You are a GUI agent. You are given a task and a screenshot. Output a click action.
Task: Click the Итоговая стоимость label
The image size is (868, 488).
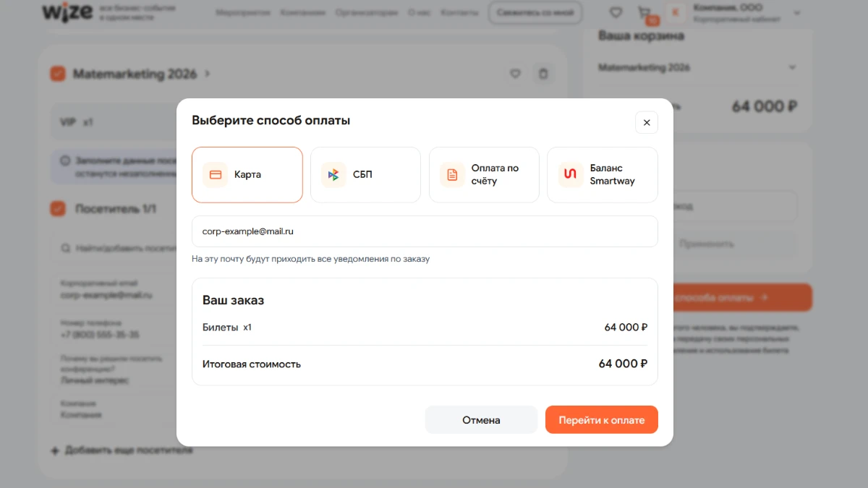(x=252, y=364)
